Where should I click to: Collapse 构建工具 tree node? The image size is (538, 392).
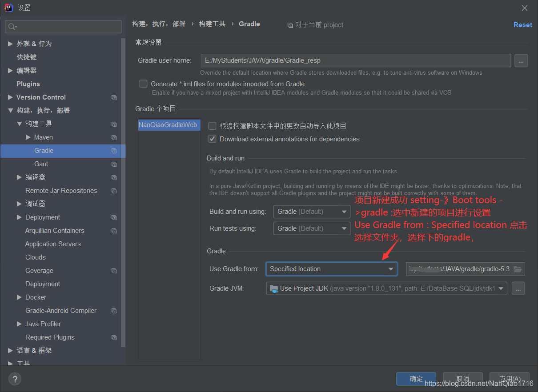[19, 124]
